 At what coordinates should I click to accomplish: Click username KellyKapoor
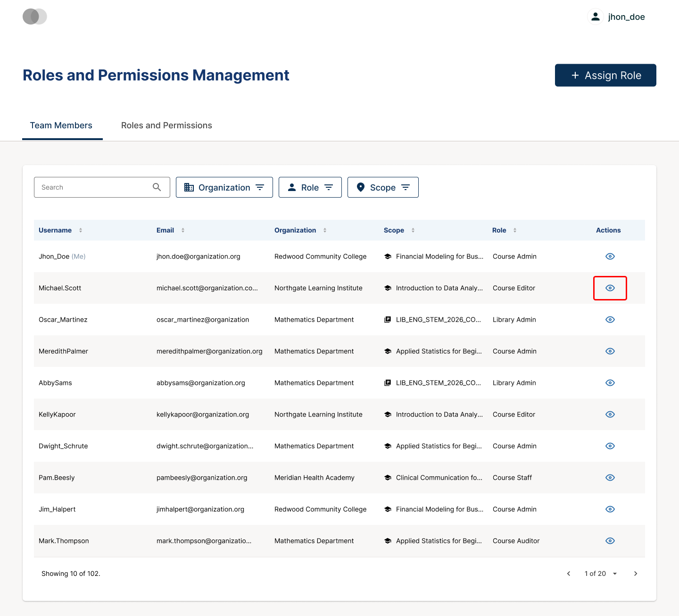57,415
